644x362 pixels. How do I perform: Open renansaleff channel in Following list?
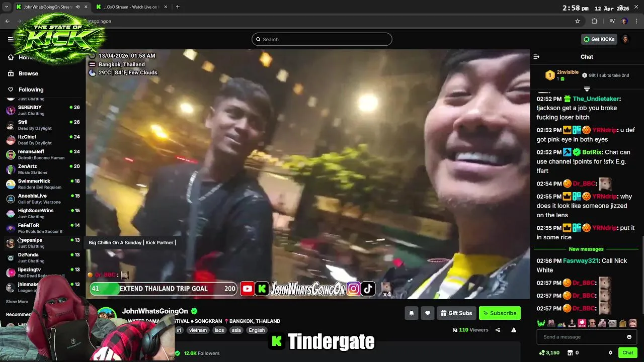(43, 154)
